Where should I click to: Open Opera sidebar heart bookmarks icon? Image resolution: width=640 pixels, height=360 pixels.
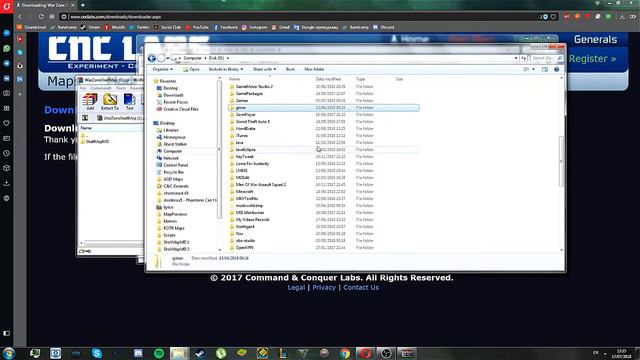[x=7, y=123]
